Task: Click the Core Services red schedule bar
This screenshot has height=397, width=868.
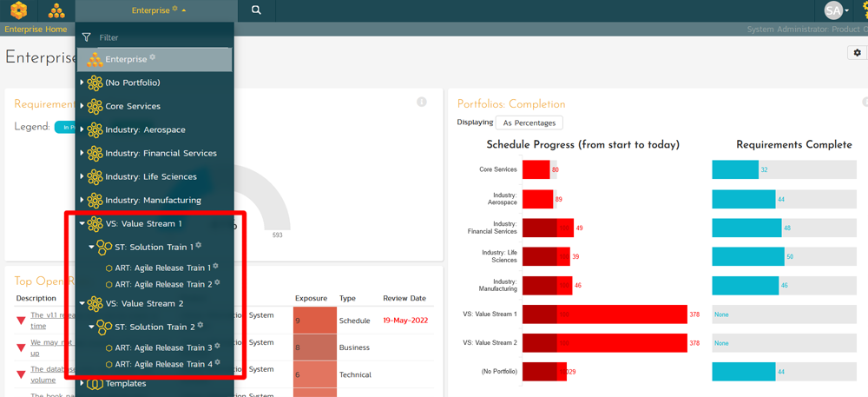Action: tap(536, 169)
